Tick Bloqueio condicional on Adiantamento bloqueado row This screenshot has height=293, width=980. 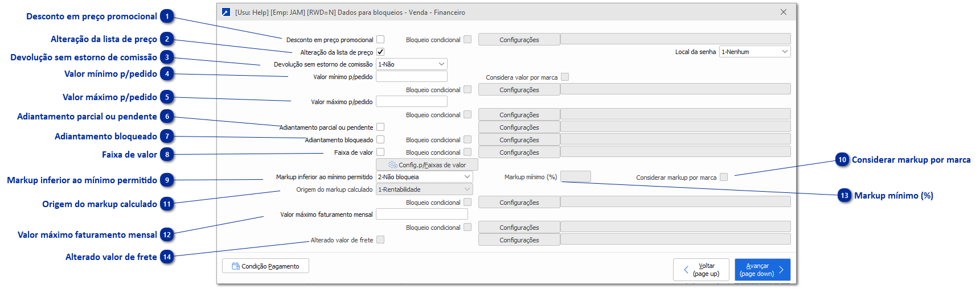click(468, 139)
